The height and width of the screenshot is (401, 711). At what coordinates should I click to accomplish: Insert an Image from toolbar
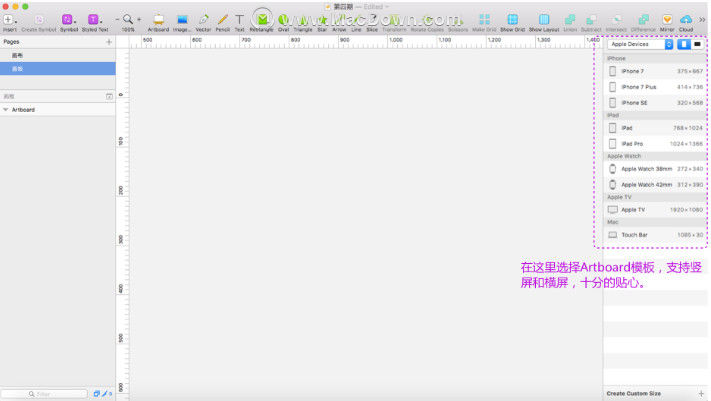[x=182, y=22]
